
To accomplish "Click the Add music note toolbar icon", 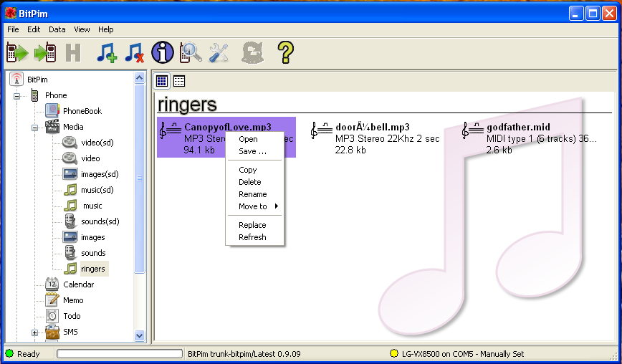I will (107, 52).
